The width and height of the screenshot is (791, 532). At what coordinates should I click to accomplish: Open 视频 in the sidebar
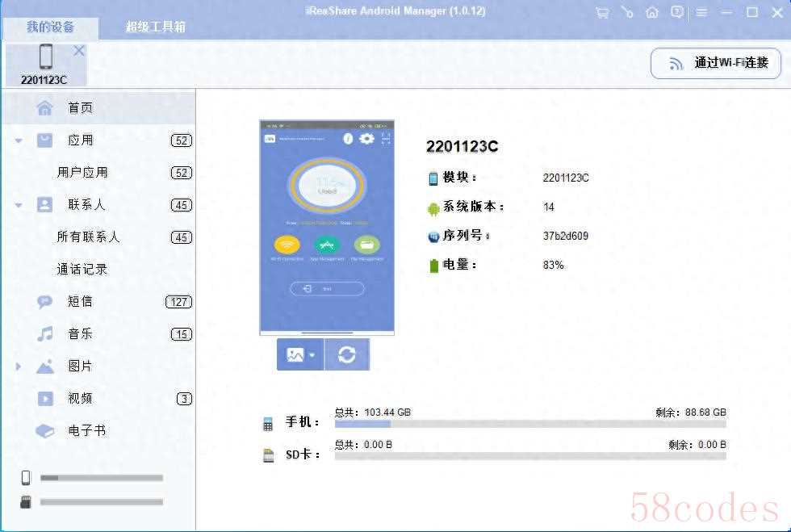click(x=98, y=399)
